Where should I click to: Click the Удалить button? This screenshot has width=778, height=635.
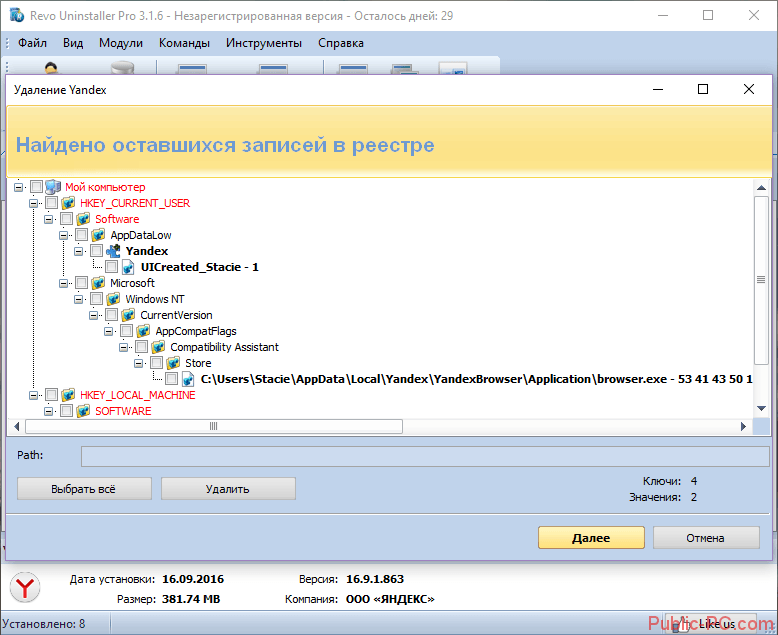tap(228, 489)
